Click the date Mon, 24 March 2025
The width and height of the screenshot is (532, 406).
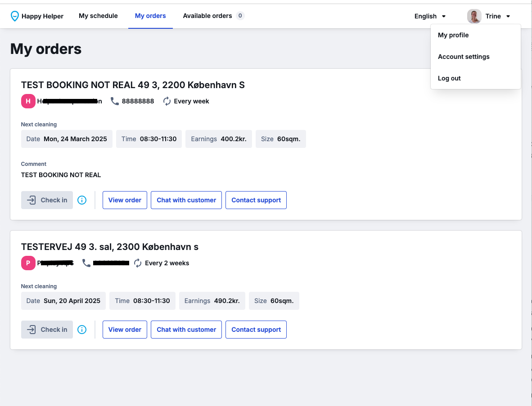75,139
